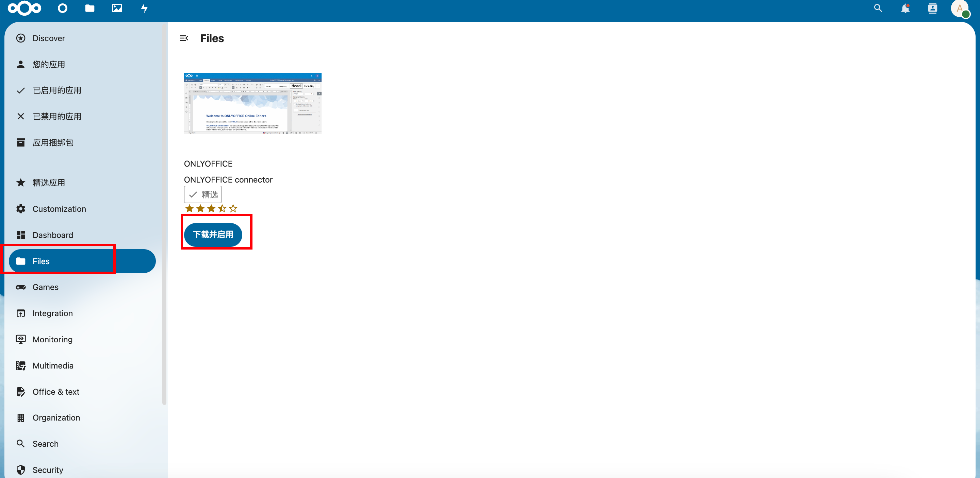Show 已禁用的应用 list
The width and height of the screenshot is (980, 478).
coord(82,116)
